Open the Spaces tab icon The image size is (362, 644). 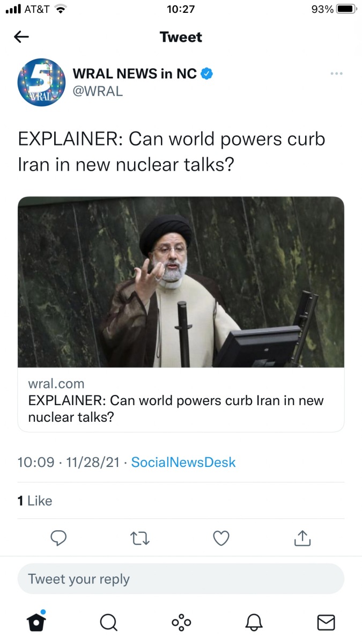(x=181, y=622)
